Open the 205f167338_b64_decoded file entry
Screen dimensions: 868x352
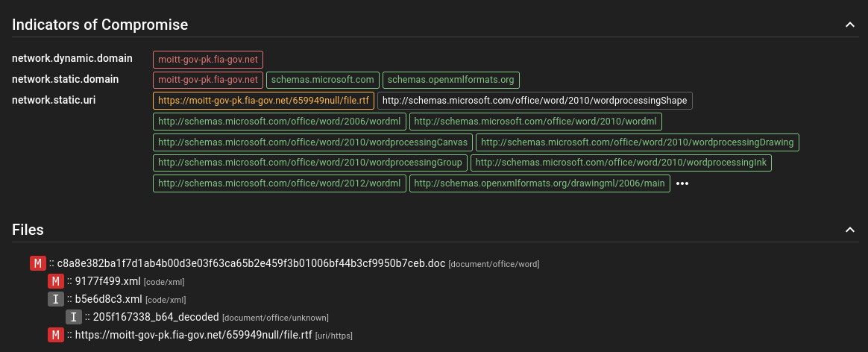coord(156,317)
